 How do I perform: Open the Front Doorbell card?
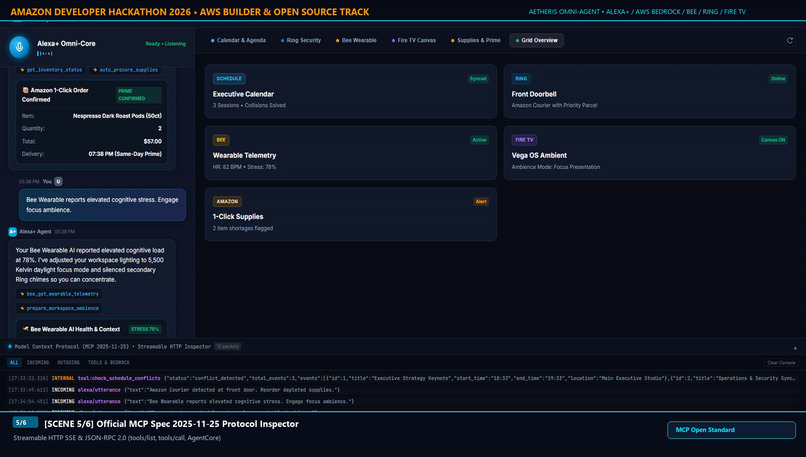[649, 92]
